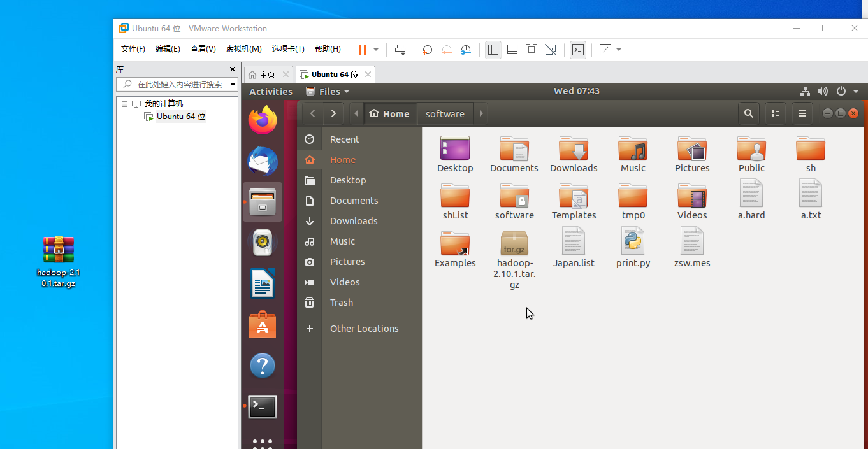
Task: Click the Home path bar button
Action: (x=389, y=114)
